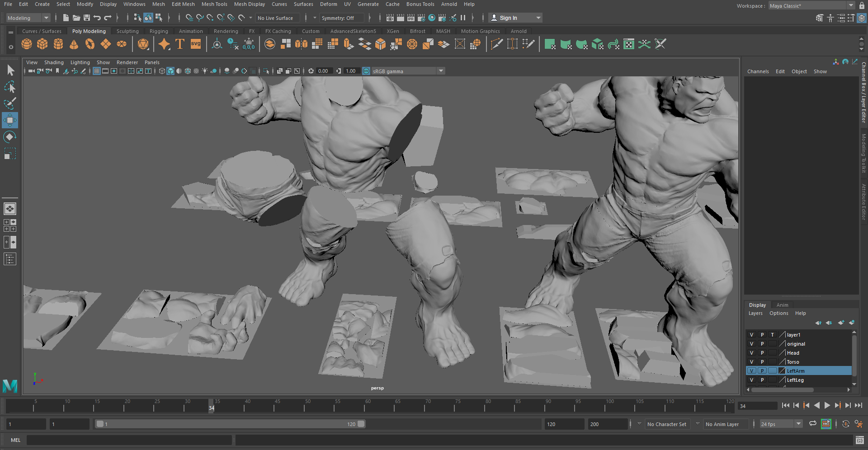The height and width of the screenshot is (450, 868).
Task: Click the IPR render icon
Action: pyautogui.click(x=411, y=18)
